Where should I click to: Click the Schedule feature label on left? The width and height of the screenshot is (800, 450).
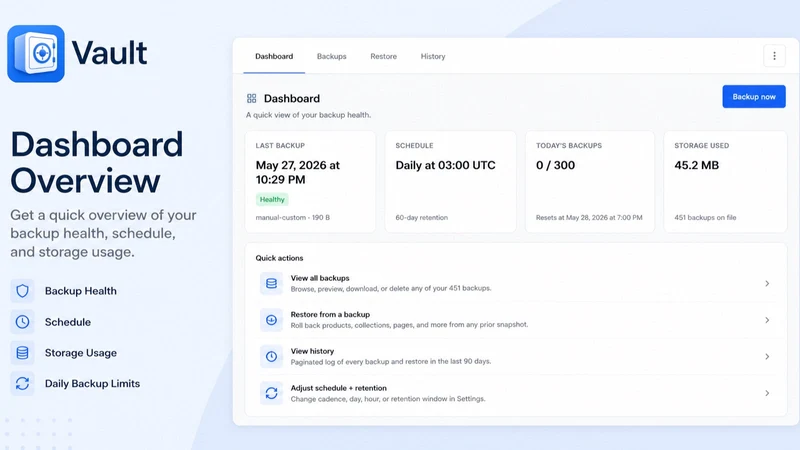(x=68, y=322)
